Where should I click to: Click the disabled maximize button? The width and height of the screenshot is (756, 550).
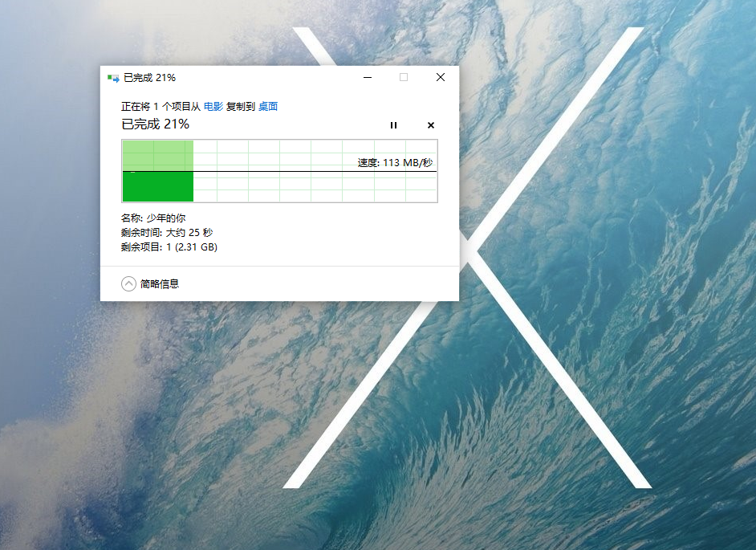[x=404, y=77]
